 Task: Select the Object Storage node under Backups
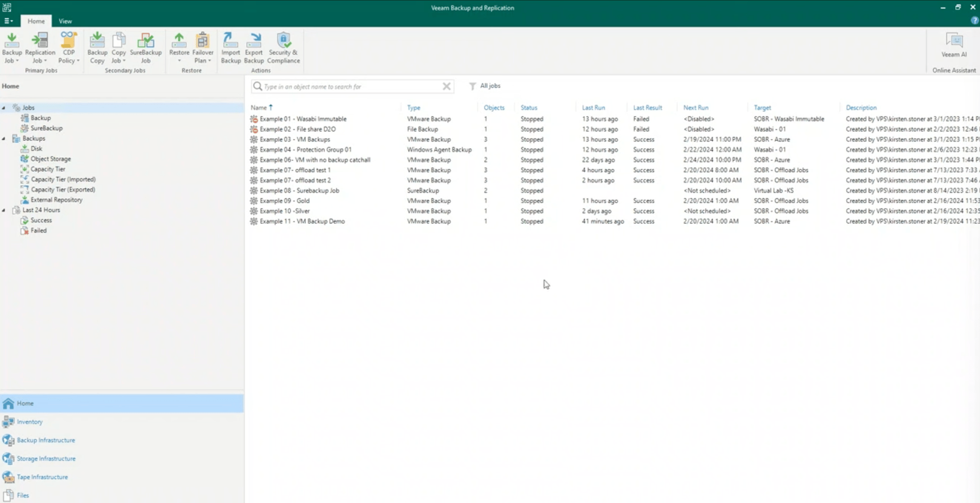point(50,158)
